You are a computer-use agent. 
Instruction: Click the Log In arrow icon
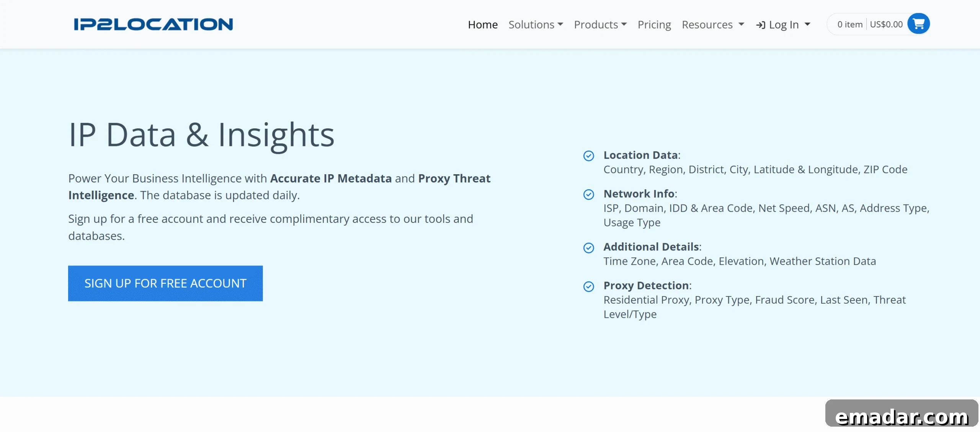click(761, 25)
